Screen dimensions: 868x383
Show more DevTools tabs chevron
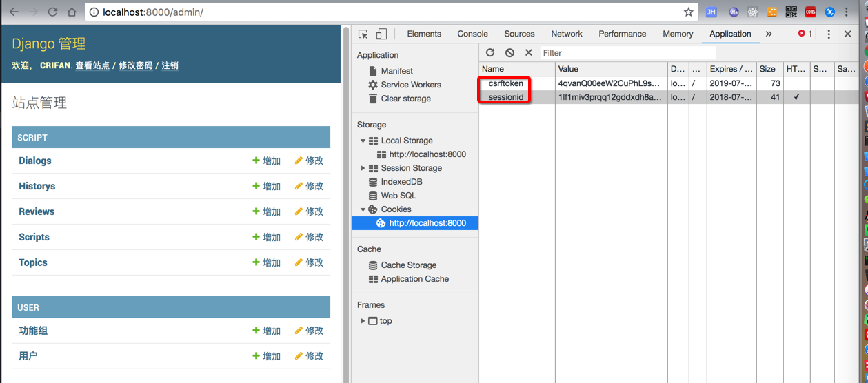coord(769,34)
